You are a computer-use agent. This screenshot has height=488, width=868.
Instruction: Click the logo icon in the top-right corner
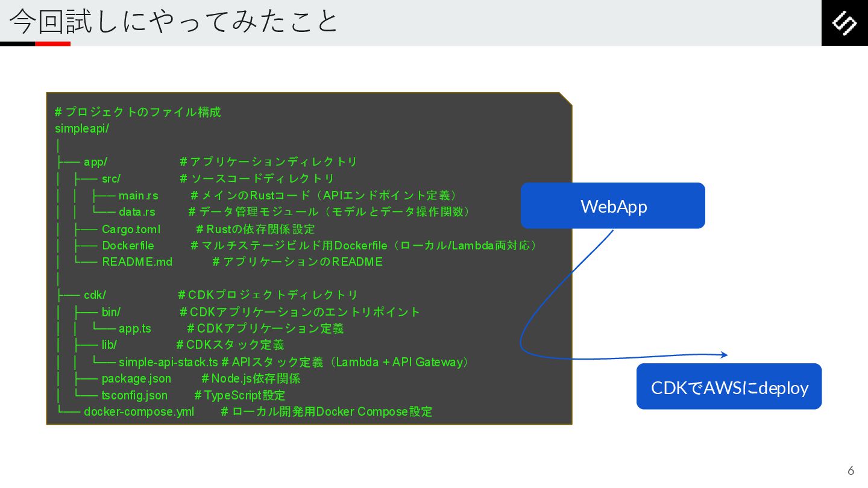(844, 23)
